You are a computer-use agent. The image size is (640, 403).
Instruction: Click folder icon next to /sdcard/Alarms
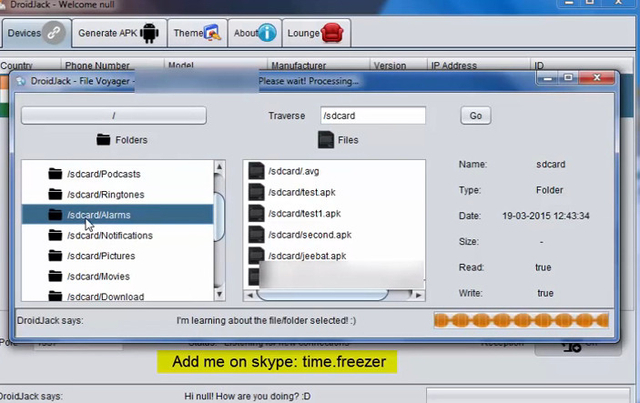pos(55,214)
